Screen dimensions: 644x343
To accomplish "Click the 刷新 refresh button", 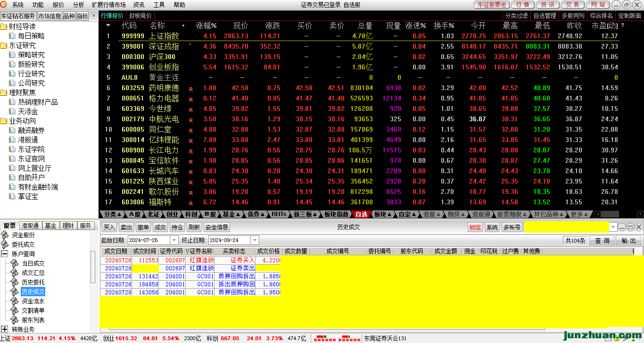I will [194, 227].
